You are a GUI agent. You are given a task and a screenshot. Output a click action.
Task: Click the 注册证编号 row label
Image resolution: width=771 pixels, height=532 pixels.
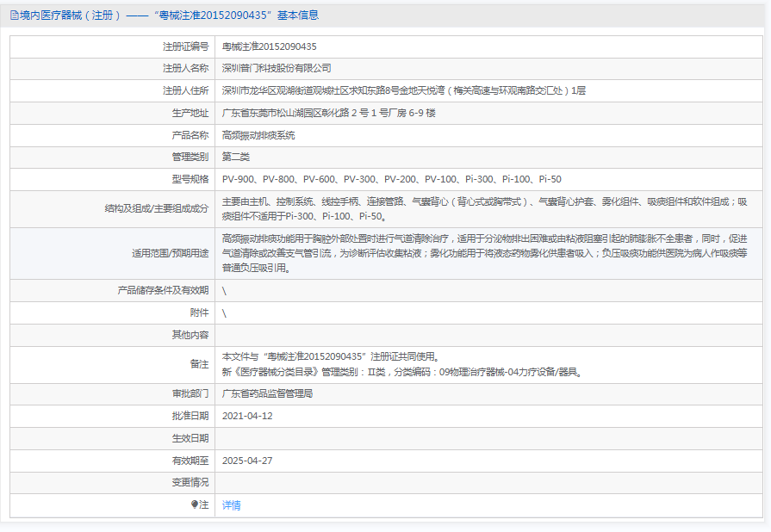(185, 46)
